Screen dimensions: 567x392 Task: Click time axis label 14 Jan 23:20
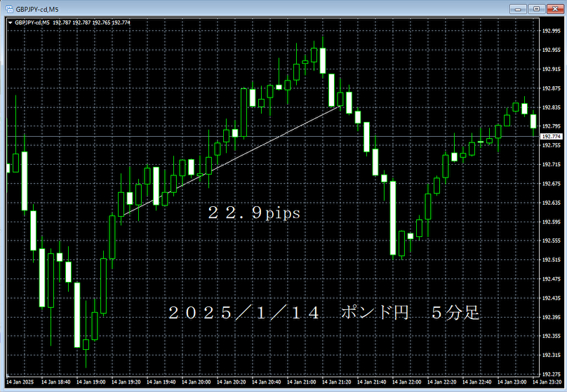pos(547,382)
